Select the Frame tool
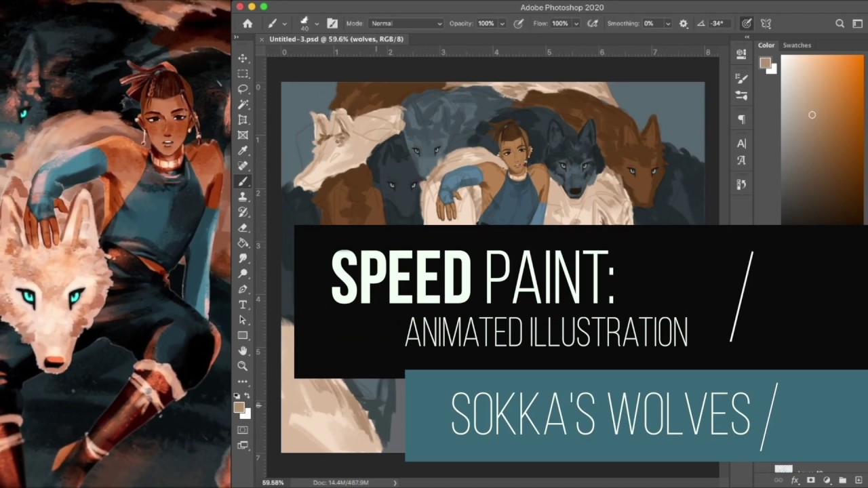This screenshot has height=488, width=868. pyautogui.click(x=243, y=135)
